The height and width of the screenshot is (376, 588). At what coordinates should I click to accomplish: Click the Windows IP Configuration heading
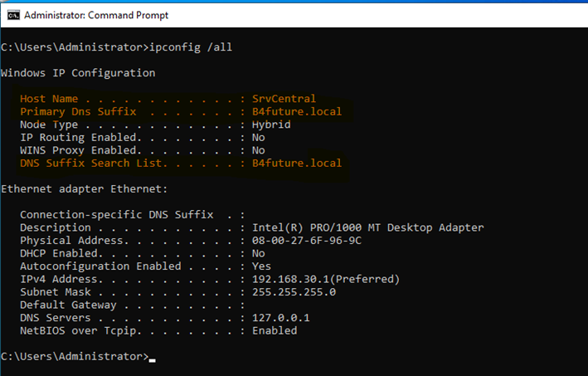pyautogui.click(x=78, y=73)
